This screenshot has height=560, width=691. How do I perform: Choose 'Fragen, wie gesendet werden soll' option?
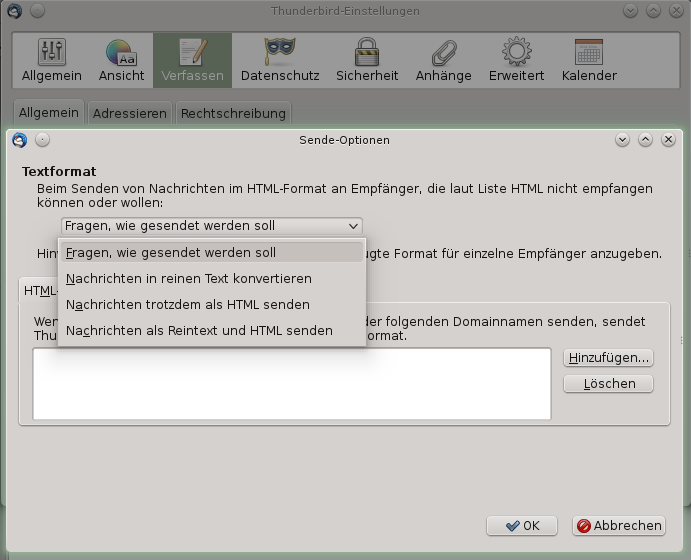pos(212,252)
